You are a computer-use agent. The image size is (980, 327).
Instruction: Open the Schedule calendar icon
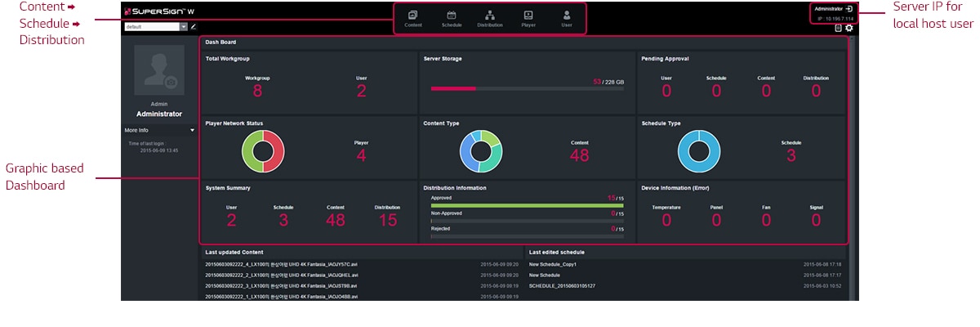[452, 16]
